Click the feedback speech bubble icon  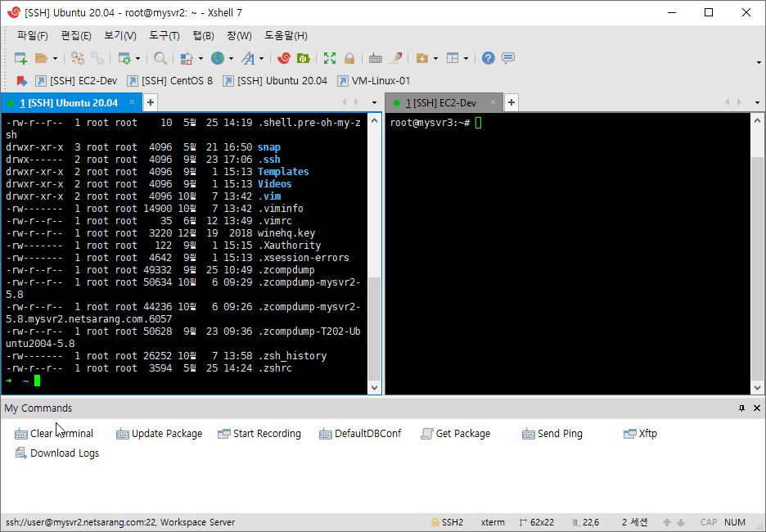pos(508,59)
